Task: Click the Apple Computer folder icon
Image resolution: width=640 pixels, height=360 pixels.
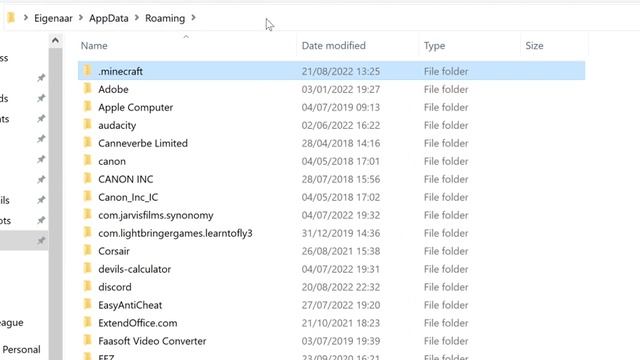Action: [x=87, y=107]
